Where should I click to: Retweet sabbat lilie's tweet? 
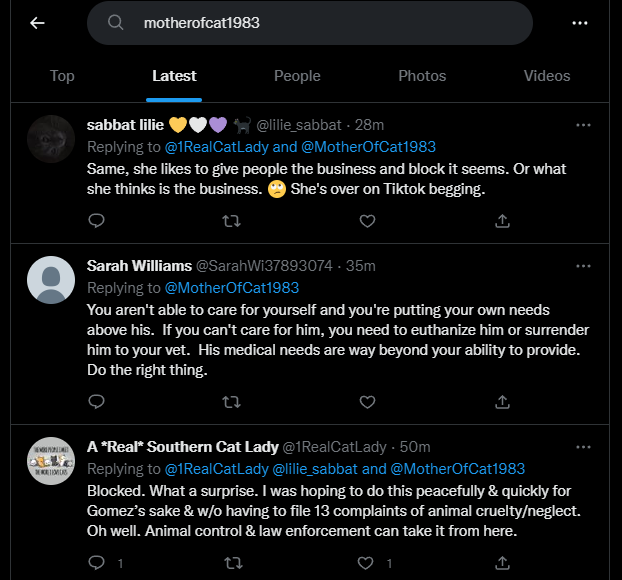(x=232, y=221)
